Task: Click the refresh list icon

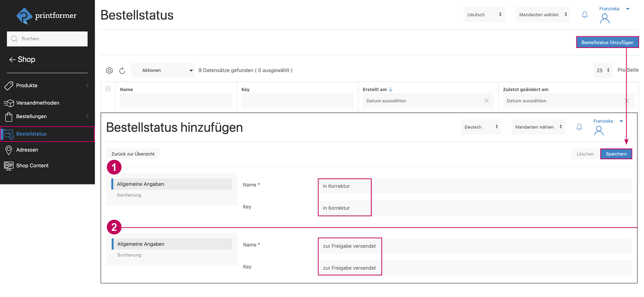Action: coord(122,70)
